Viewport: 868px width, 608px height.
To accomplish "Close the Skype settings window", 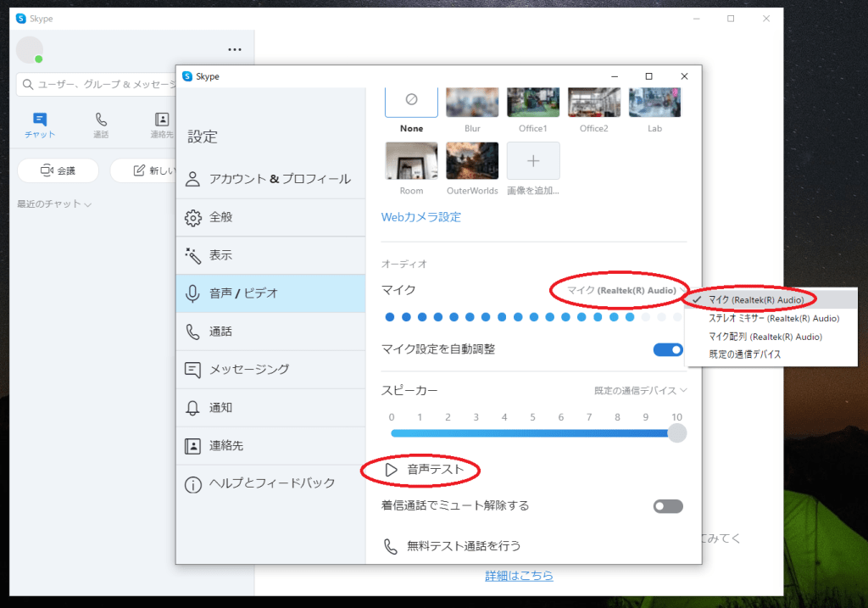I will point(684,76).
